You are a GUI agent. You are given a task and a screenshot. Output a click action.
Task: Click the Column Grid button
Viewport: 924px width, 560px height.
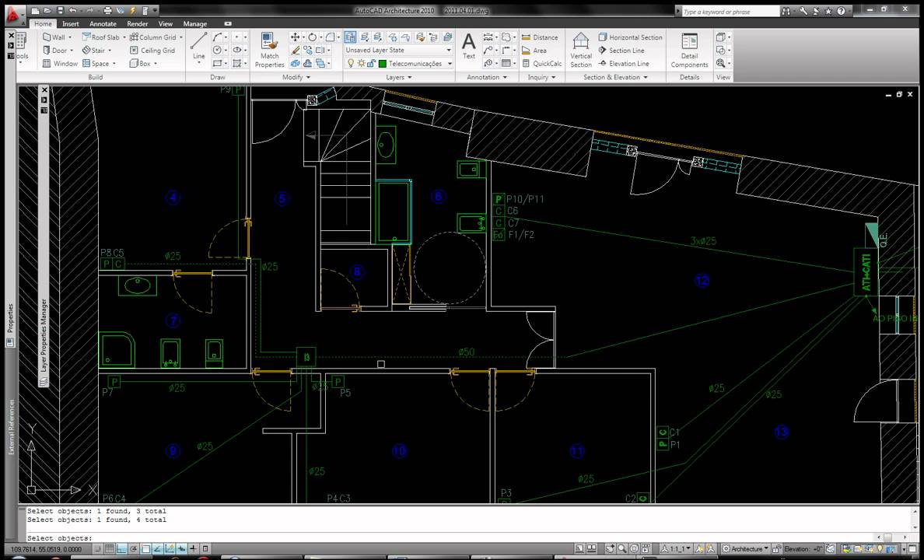point(152,37)
